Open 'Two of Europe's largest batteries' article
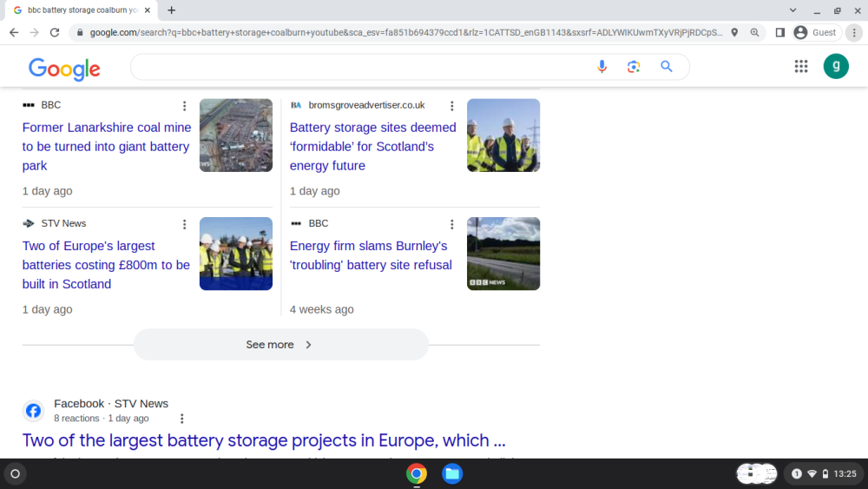 (x=106, y=265)
